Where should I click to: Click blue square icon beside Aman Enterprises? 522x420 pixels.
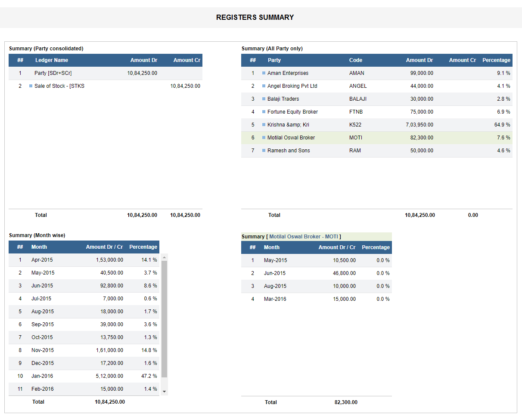click(264, 73)
